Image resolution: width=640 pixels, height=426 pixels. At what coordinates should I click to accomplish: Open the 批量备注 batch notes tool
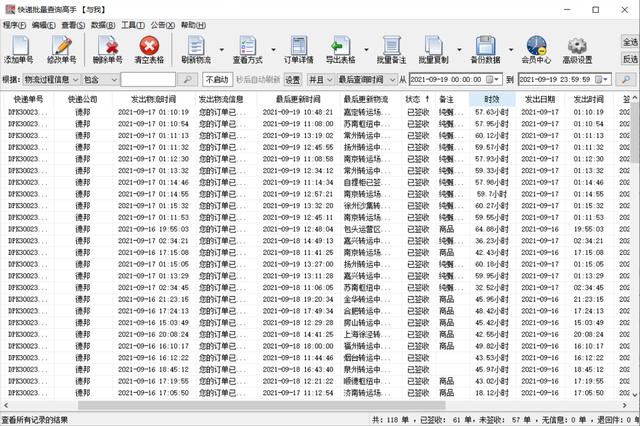[391, 49]
